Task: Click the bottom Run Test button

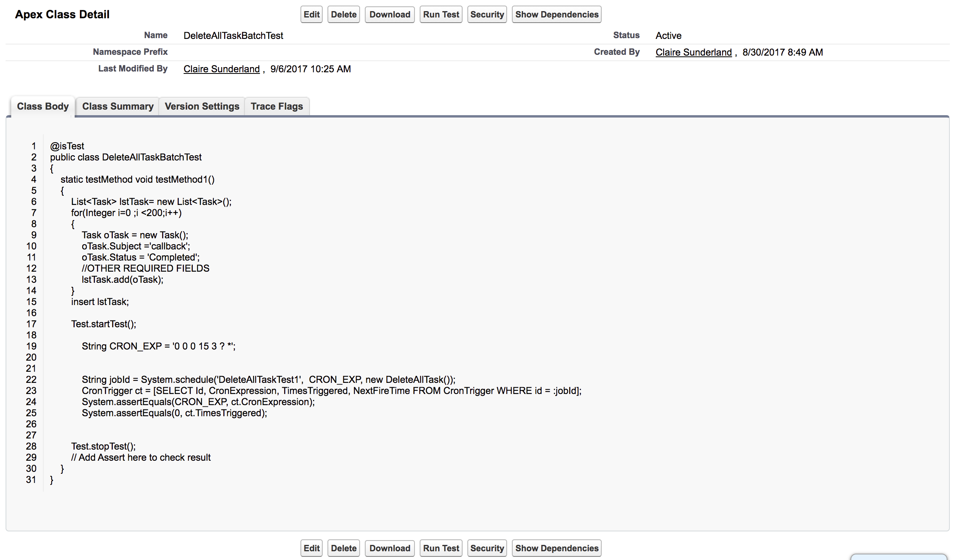Action: click(441, 548)
